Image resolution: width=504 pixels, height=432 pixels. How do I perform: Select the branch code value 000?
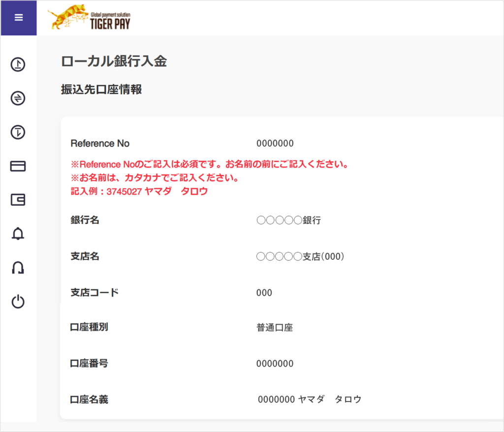click(x=264, y=293)
